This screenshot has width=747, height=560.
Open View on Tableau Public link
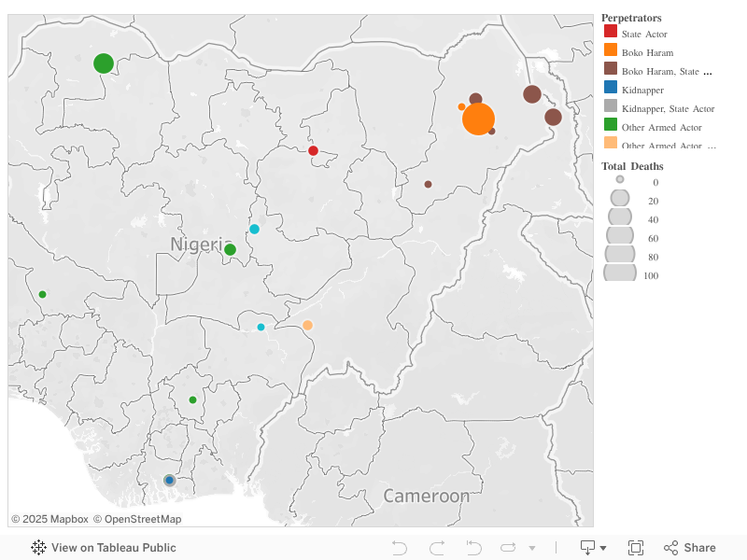coord(114,548)
